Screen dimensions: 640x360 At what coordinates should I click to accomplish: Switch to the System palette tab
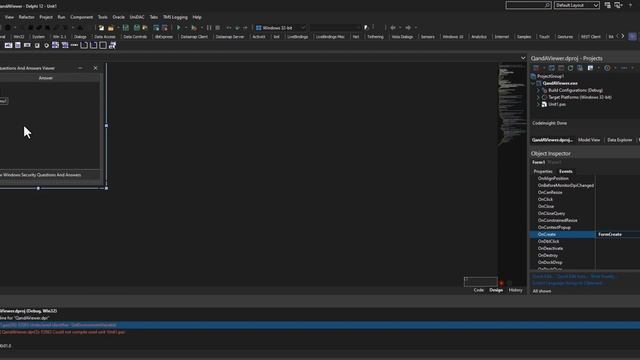pyautogui.click(x=38, y=37)
